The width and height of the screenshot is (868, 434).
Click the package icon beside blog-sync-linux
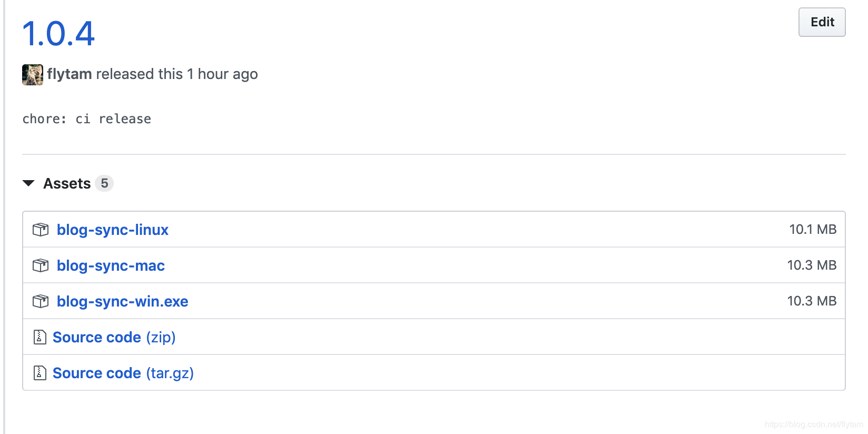coord(41,230)
